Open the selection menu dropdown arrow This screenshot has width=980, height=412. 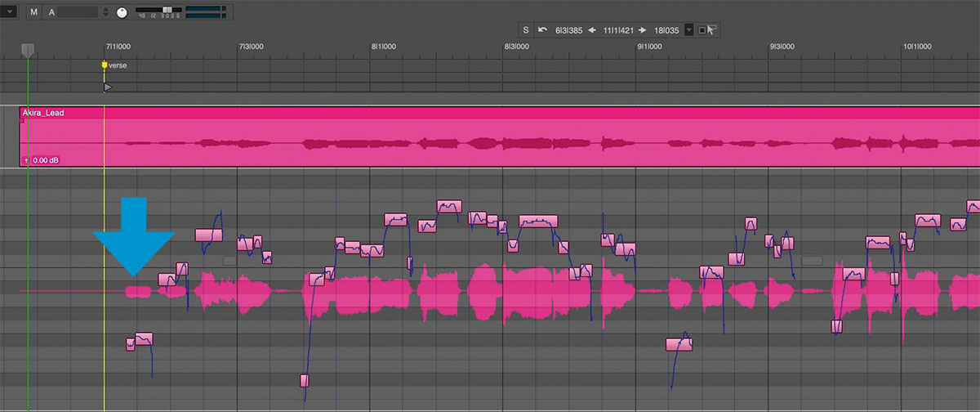[690, 30]
